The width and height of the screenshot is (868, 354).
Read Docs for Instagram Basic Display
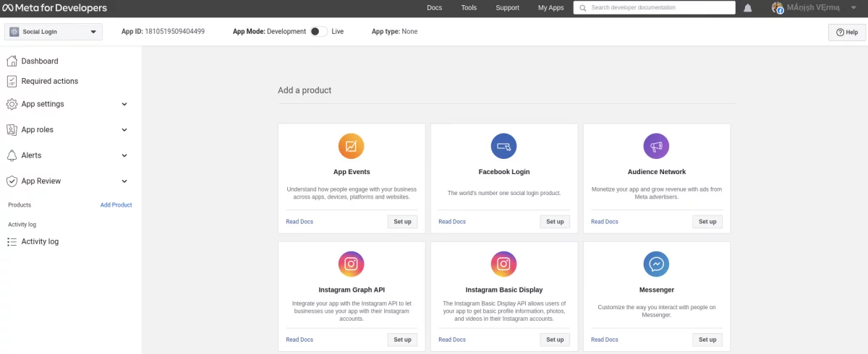[x=452, y=340]
